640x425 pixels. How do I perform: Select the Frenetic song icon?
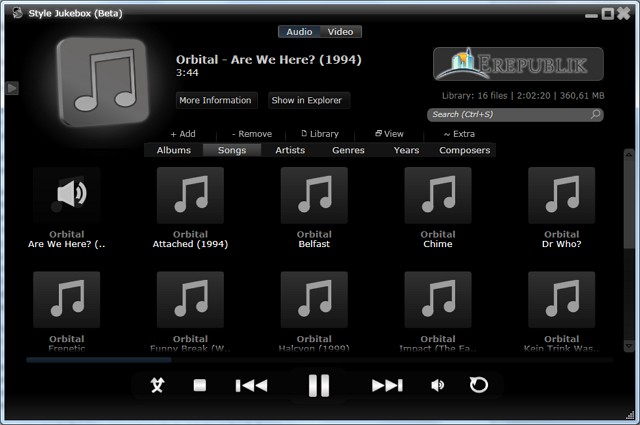coord(67,299)
